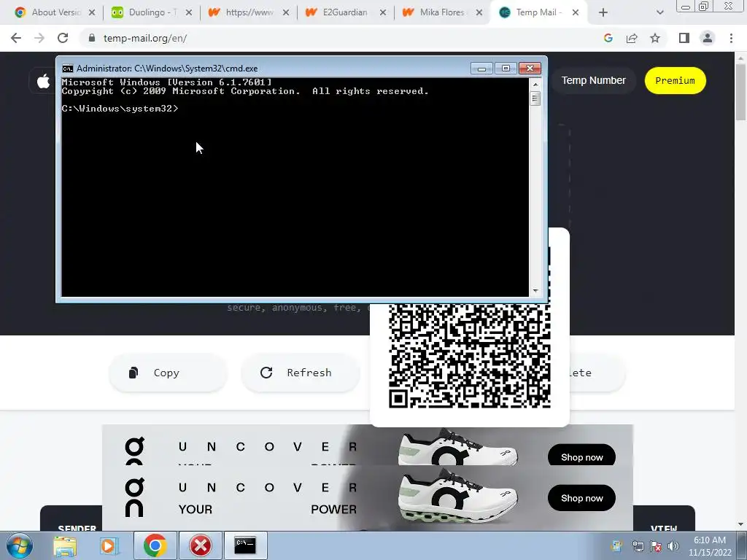Click the lock icon in address bar
The width and height of the screenshot is (747, 560).
click(92, 38)
